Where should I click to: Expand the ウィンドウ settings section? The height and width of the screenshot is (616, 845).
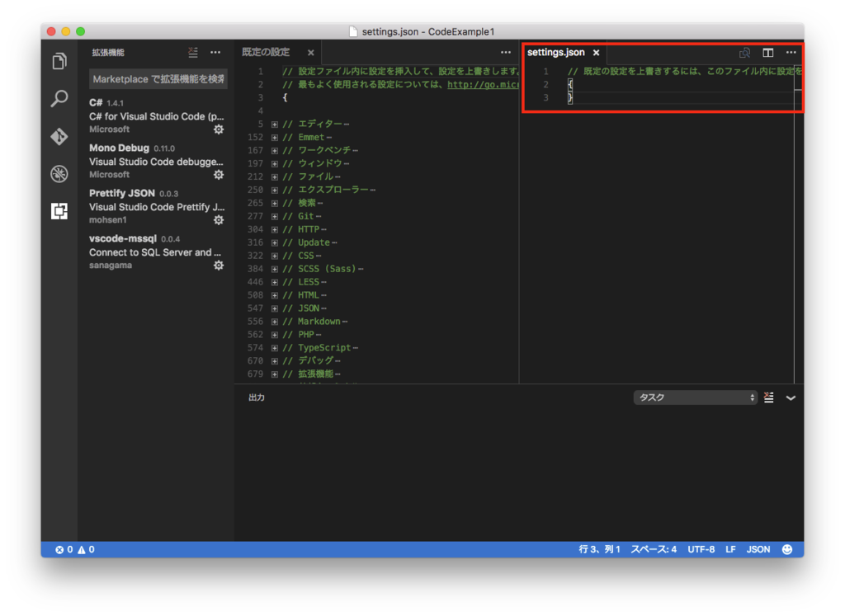coord(274,164)
